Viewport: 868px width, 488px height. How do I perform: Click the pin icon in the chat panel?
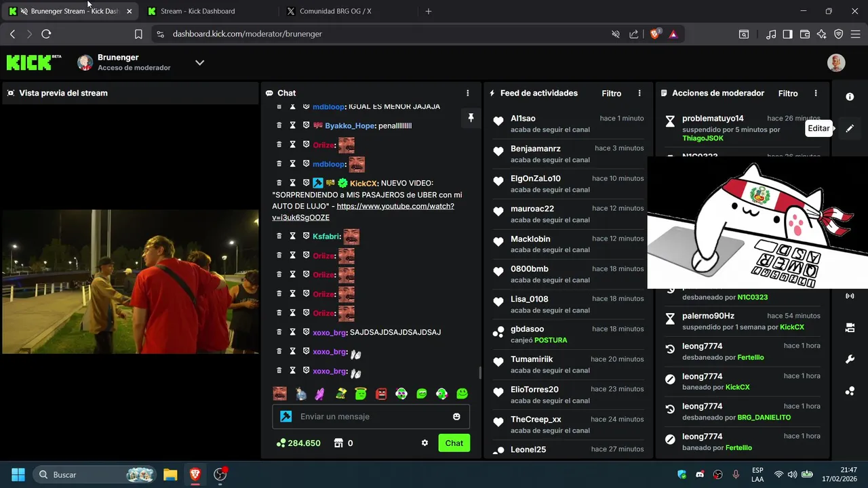coord(471,118)
